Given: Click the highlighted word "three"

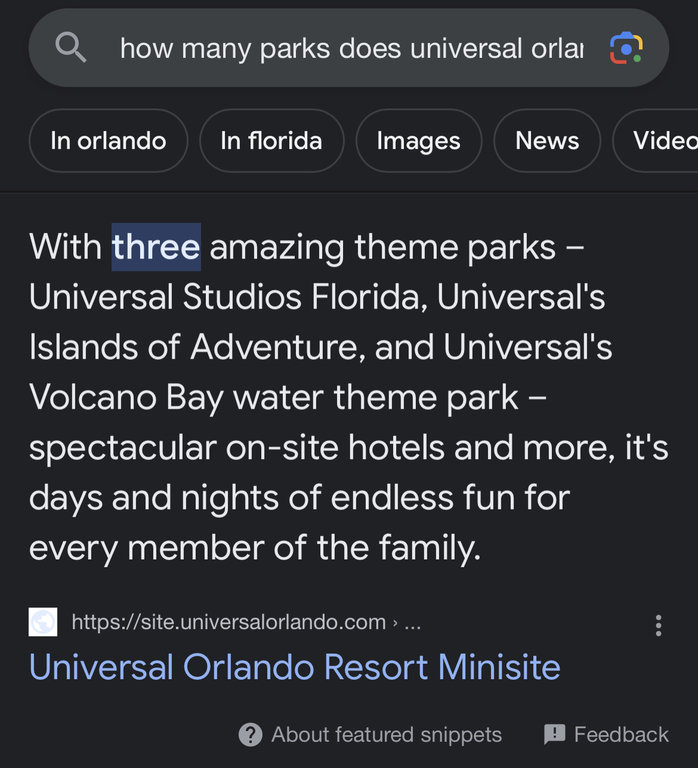Looking at the screenshot, I should pyautogui.click(x=156, y=247).
